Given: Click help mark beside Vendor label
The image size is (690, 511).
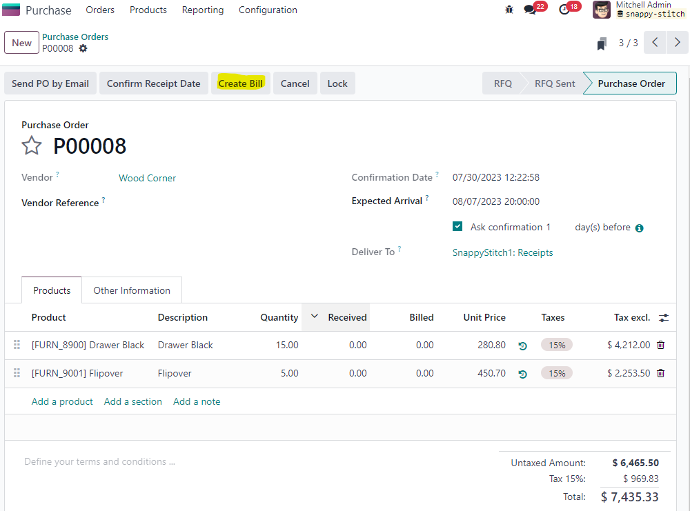Looking at the screenshot, I should tap(58, 175).
